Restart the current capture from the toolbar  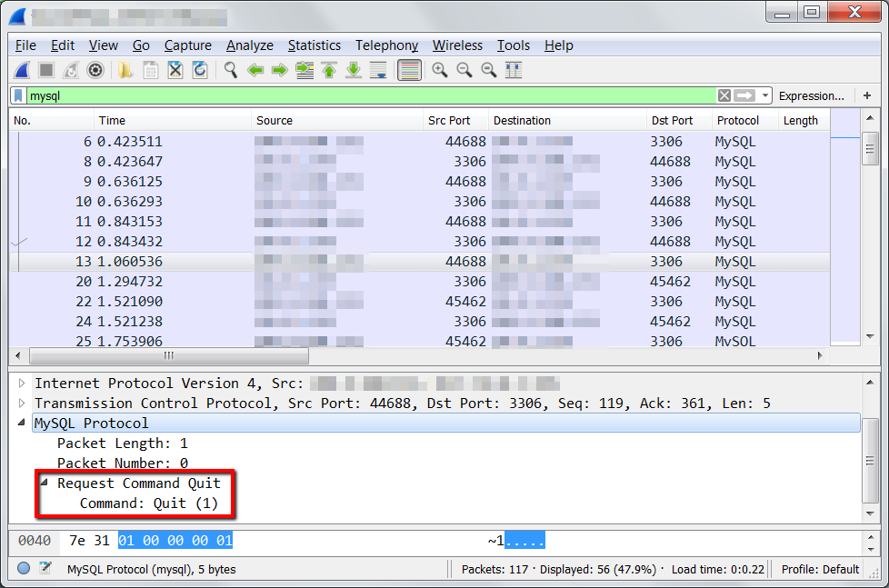point(71,70)
